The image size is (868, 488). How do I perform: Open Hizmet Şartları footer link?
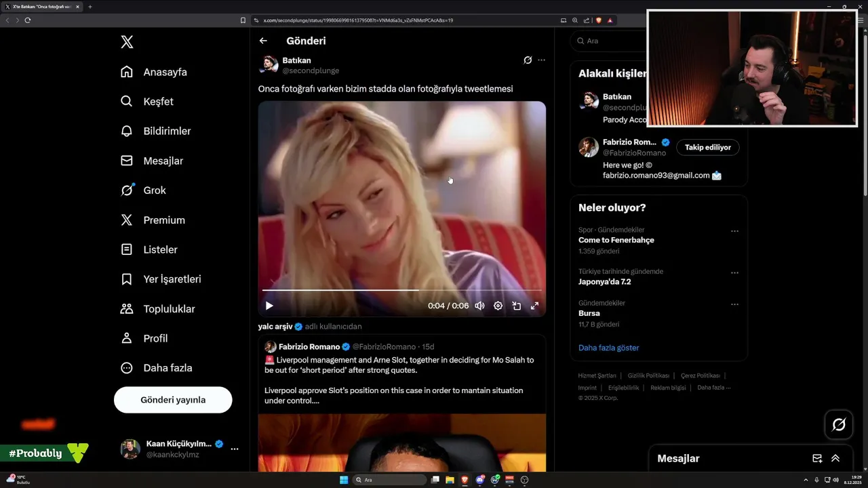click(x=597, y=375)
